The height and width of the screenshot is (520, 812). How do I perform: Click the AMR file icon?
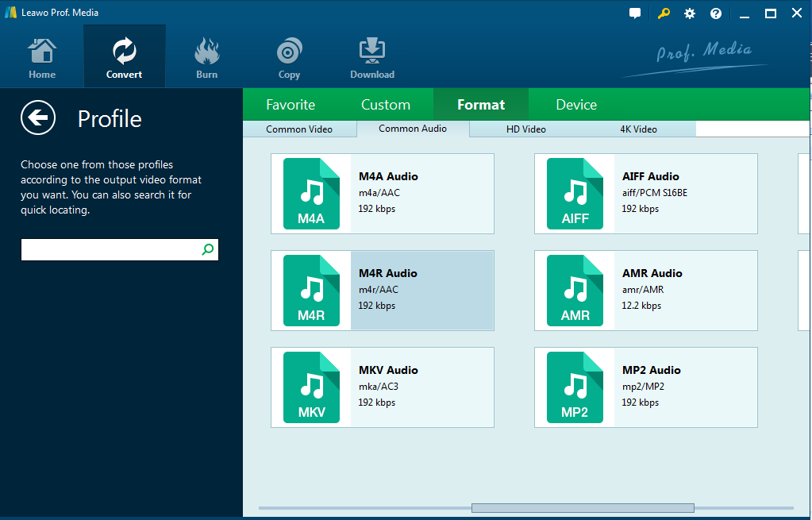coord(575,291)
